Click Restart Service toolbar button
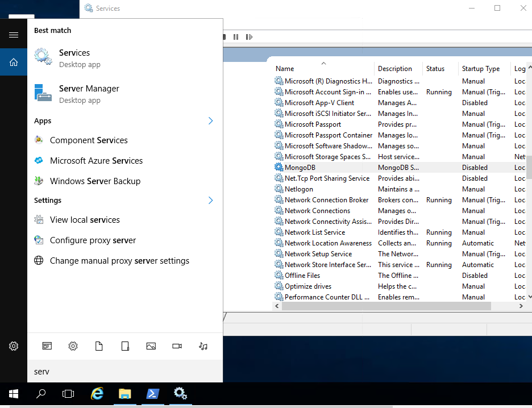The image size is (532, 408). coord(249,37)
